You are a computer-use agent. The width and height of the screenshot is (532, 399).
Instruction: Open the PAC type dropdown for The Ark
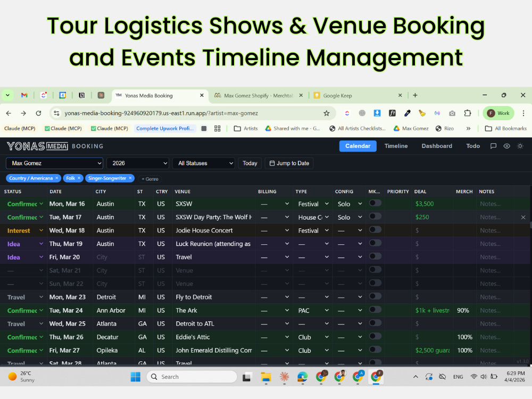313,311
